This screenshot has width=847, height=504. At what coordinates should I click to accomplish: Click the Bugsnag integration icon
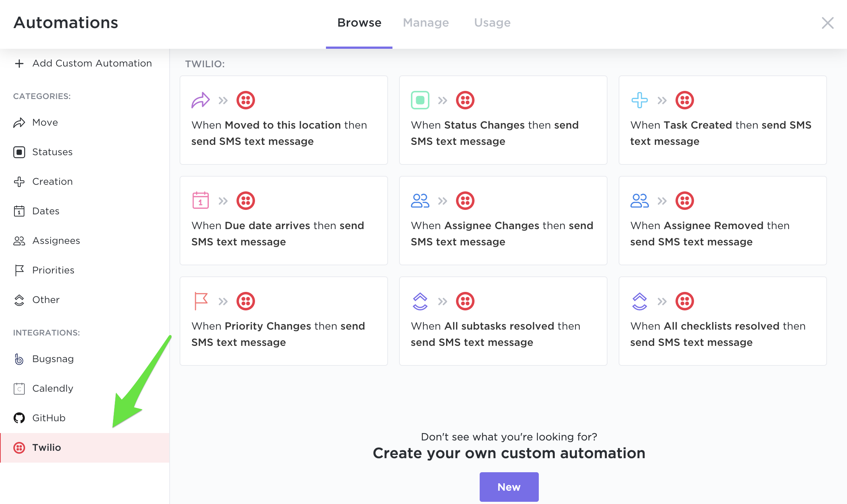pos(19,359)
